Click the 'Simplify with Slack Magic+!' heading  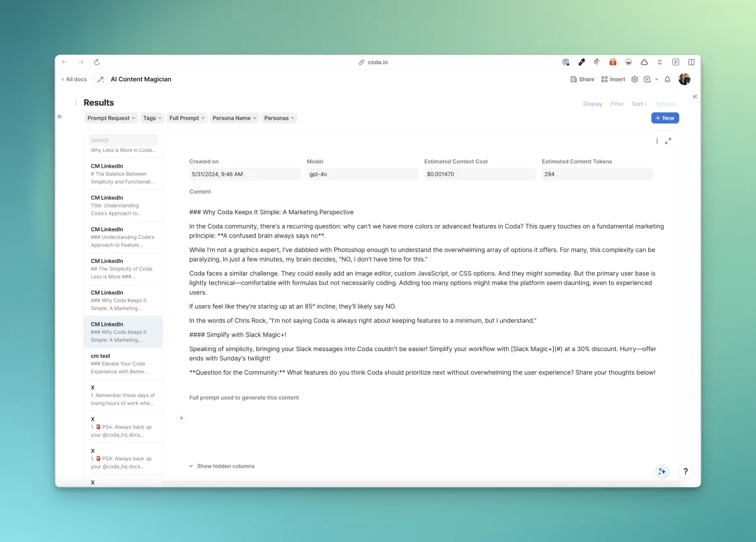click(x=238, y=335)
